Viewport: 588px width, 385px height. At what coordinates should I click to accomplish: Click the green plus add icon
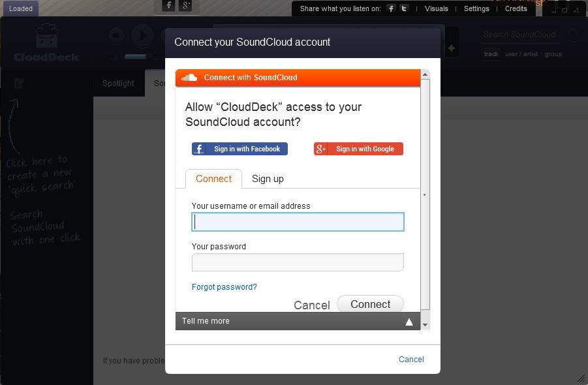[452, 48]
